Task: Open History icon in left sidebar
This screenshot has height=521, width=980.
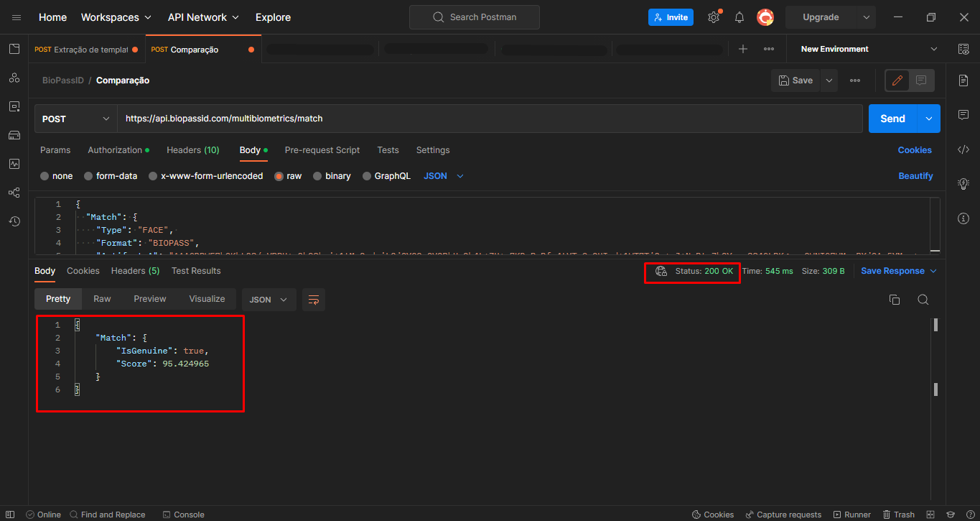Action: (14, 221)
